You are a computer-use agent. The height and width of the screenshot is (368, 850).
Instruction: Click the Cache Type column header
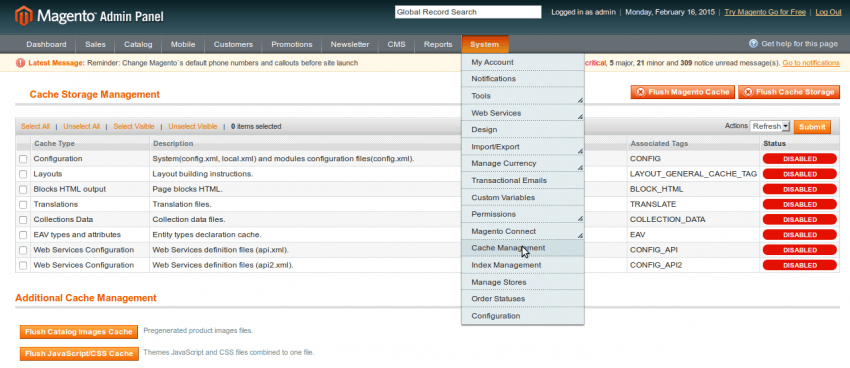tap(54, 144)
